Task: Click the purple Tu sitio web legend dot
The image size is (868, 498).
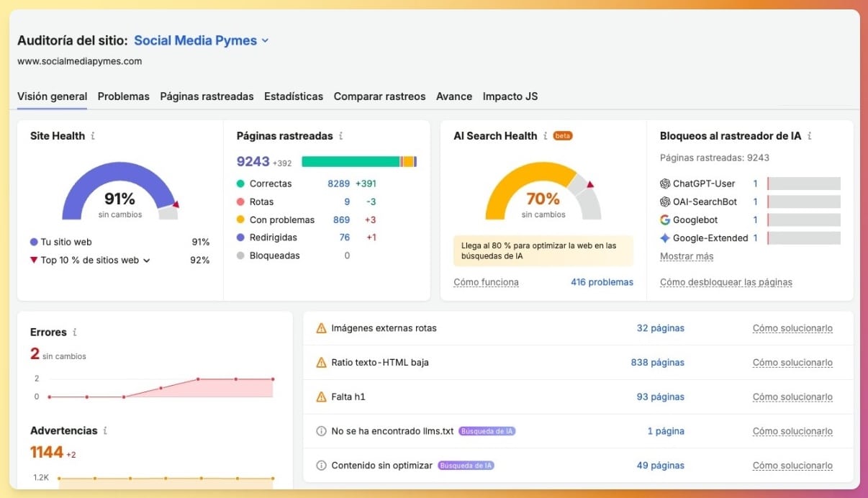Action: pyautogui.click(x=34, y=243)
